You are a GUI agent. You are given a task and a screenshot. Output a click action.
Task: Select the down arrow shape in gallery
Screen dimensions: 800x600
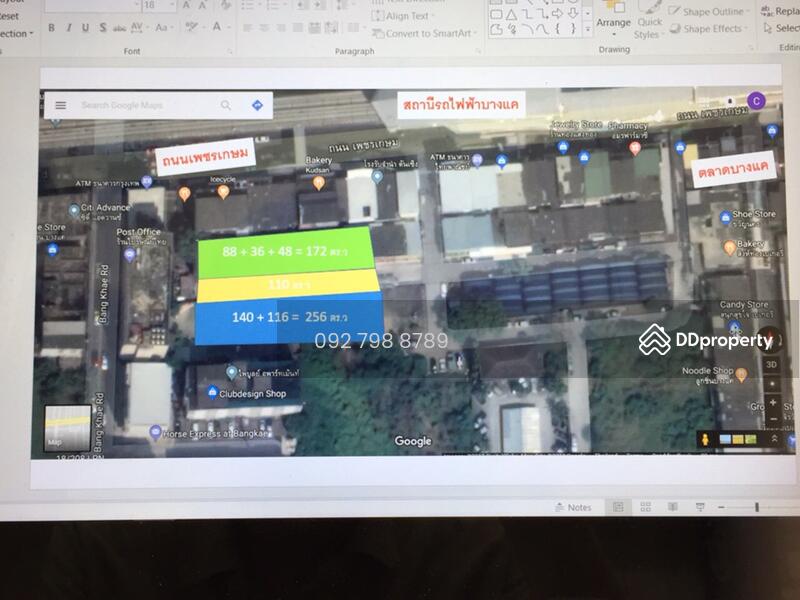click(573, 14)
